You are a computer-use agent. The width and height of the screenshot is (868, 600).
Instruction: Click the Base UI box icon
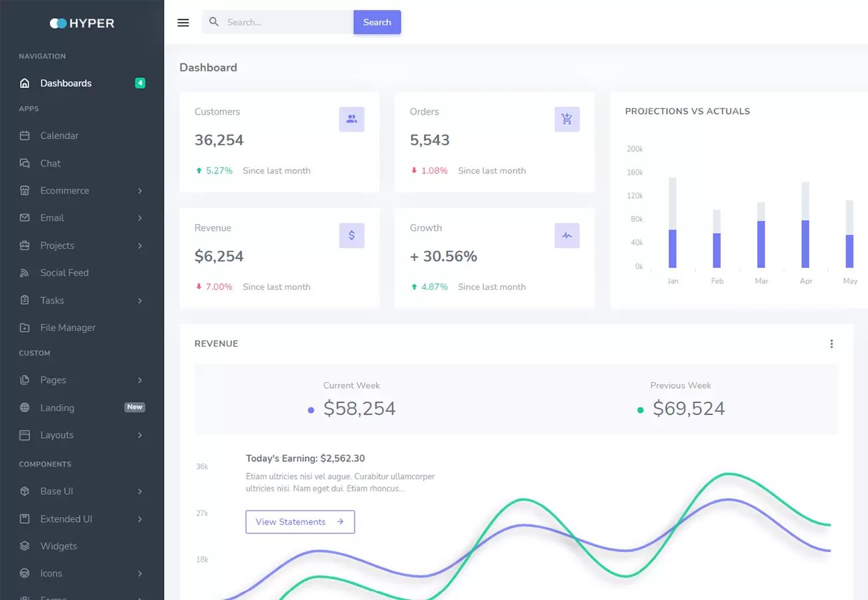(x=25, y=491)
